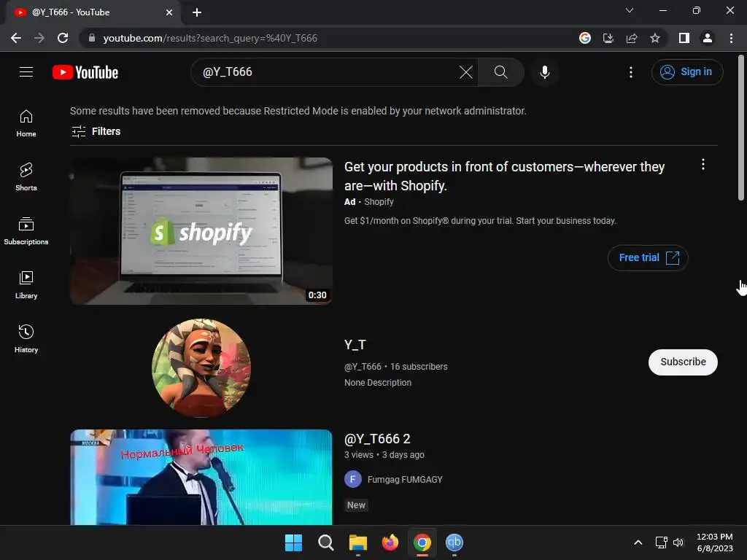Open the Fumgag FUMGAGY channel link
This screenshot has height=560, width=747.
405,480
